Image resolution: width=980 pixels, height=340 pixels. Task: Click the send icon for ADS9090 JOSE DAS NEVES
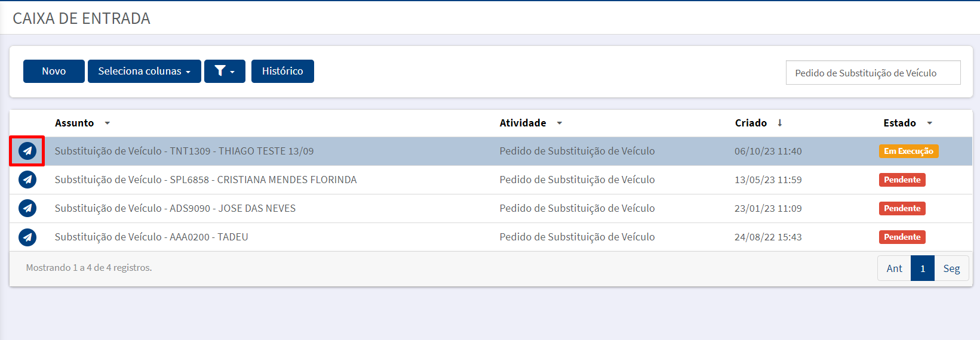coord(27,208)
